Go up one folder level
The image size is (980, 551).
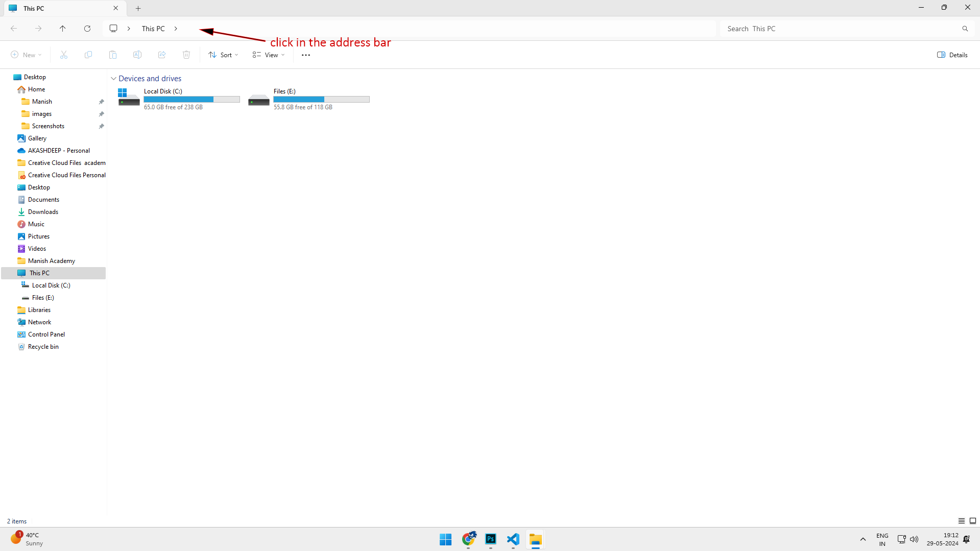click(x=63, y=29)
